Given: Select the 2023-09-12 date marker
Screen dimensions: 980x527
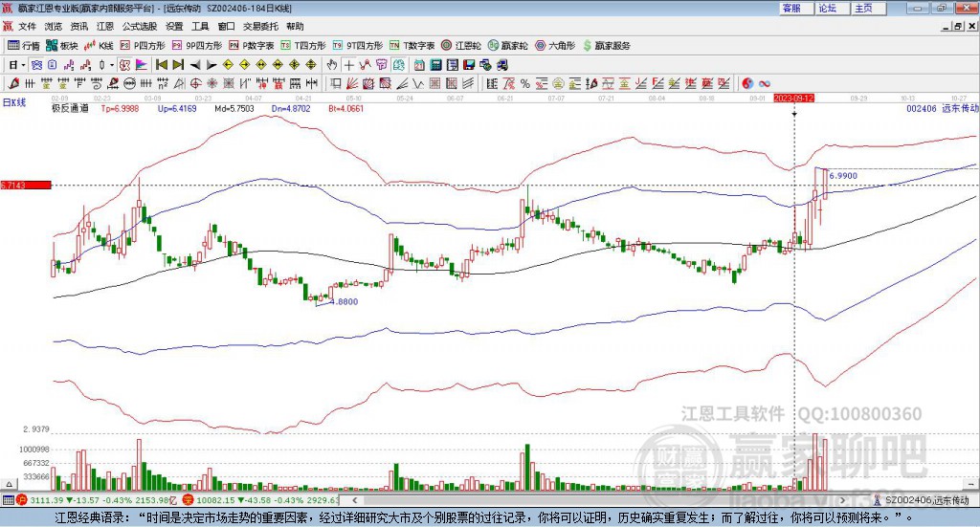Looking at the screenshot, I should point(793,99).
